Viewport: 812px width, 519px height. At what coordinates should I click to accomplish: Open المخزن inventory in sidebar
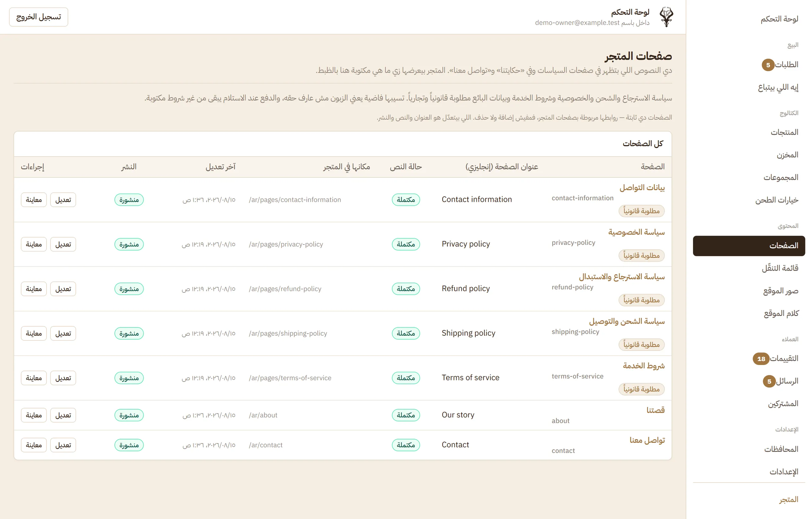pyautogui.click(x=787, y=155)
